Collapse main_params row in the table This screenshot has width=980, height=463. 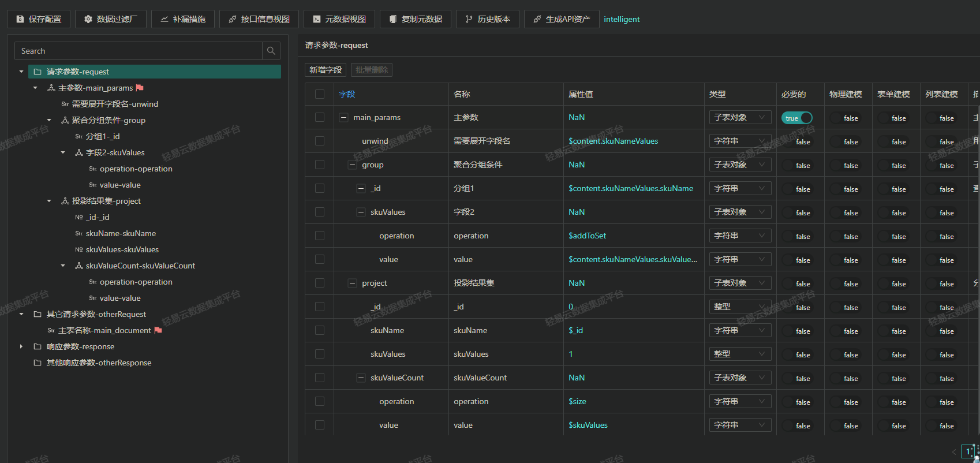click(x=343, y=117)
